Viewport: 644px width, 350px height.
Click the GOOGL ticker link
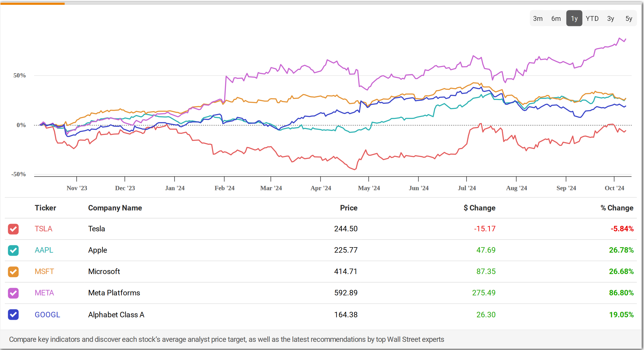click(x=47, y=315)
